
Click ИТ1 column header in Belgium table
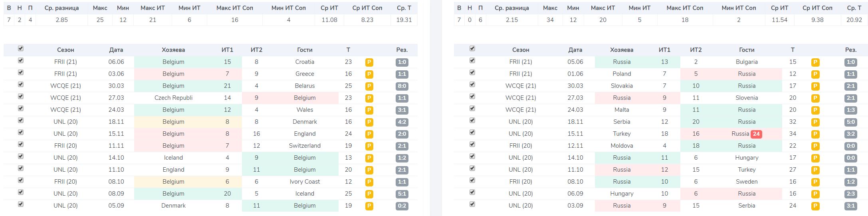(x=227, y=50)
